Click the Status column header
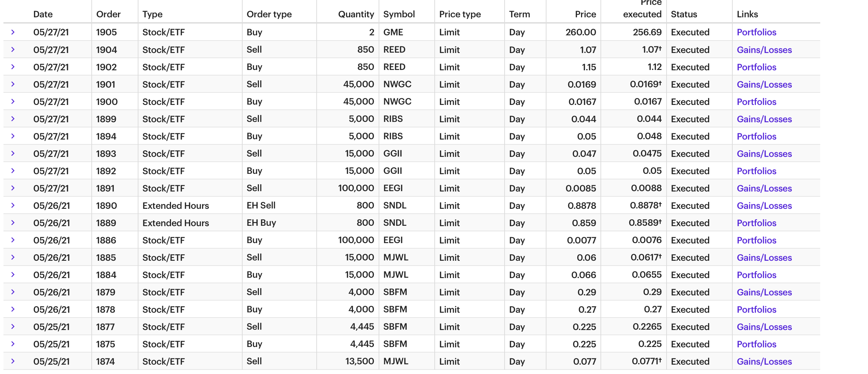This screenshot has height=374, width=868. point(684,14)
